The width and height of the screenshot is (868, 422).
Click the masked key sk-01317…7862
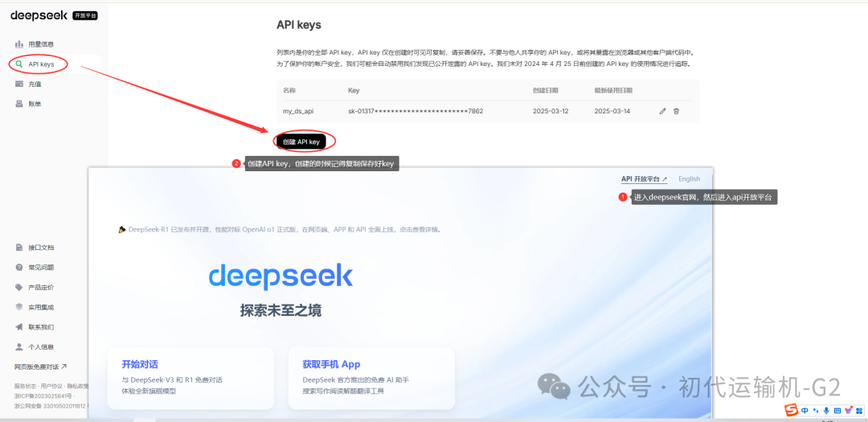416,111
